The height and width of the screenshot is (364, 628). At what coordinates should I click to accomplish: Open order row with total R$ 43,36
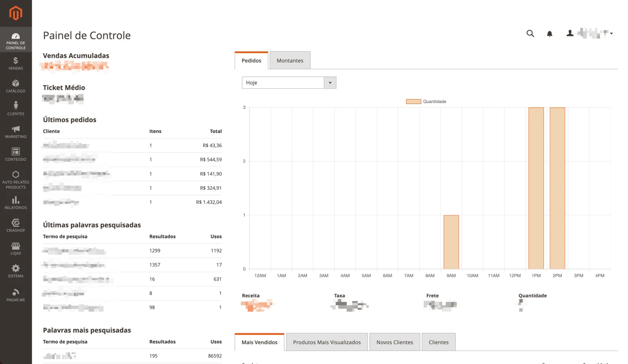(x=132, y=146)
